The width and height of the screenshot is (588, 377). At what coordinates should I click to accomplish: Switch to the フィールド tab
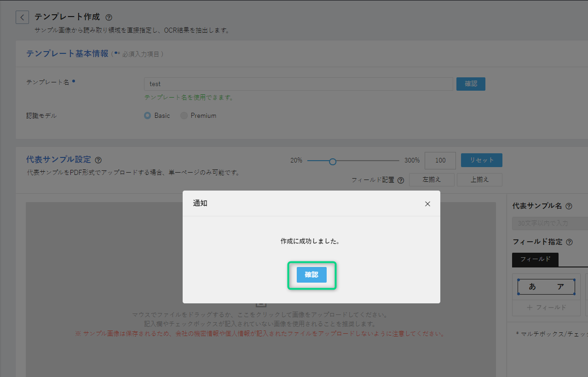[535, 260]
